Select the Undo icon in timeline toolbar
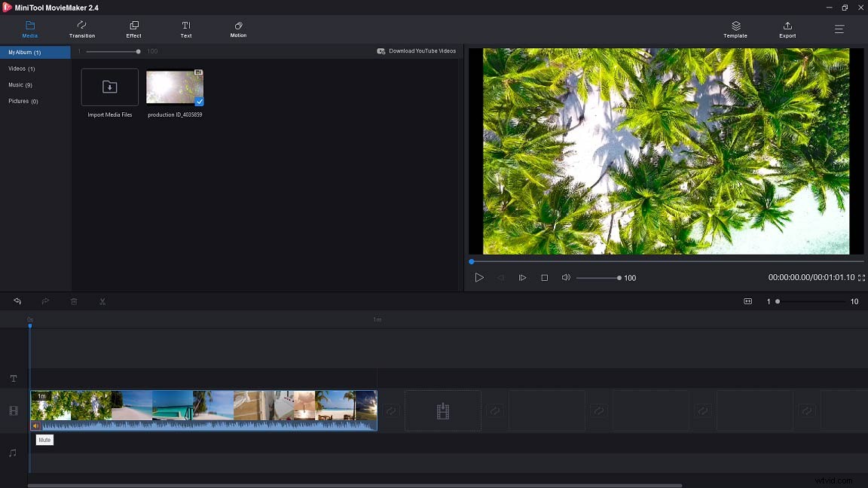Screen dimensions: 868x488 pyautogui.click(x=17, y=301)
